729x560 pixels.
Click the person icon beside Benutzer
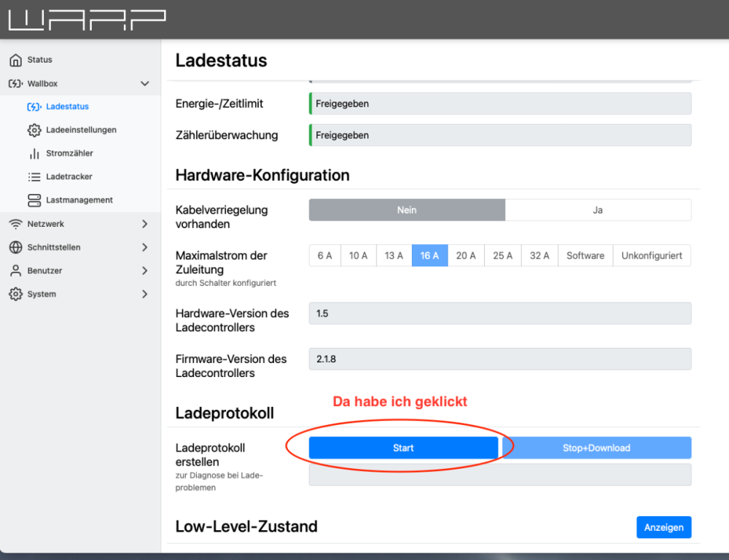[x=15, y=271]
